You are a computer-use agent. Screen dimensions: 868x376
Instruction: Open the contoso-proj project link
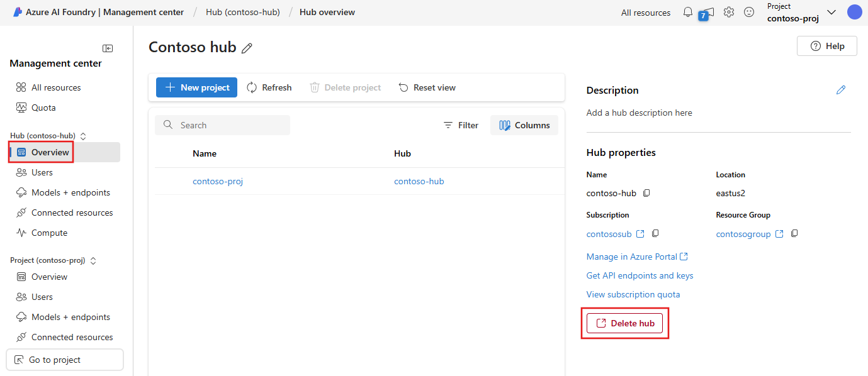point(218,181)
